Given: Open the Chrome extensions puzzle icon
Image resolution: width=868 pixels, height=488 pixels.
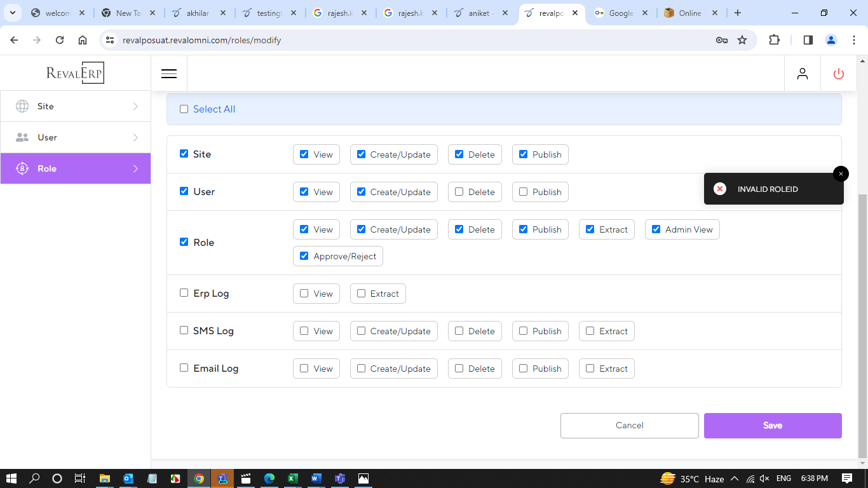Looking at the screenshot, I should [x=774, y=40].
